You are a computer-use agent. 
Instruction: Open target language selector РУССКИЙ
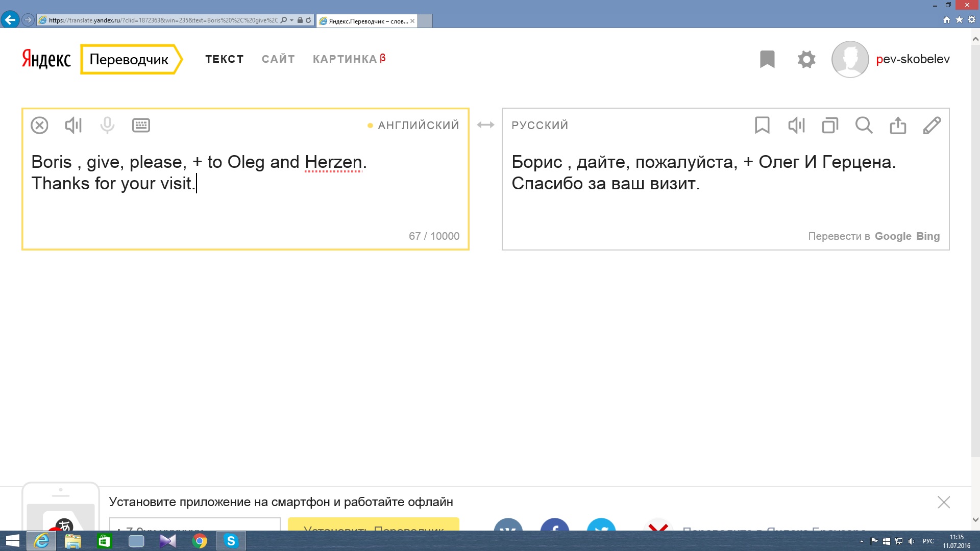(540, 125)
